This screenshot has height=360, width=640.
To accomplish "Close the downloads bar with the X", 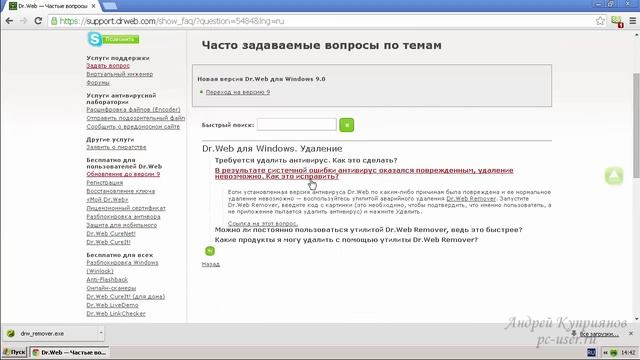I will tap(631, 333).
